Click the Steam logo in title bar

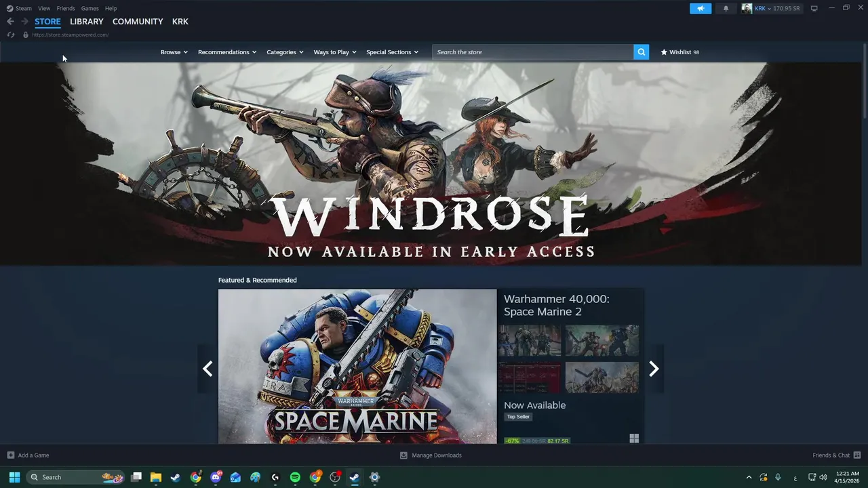9,8
